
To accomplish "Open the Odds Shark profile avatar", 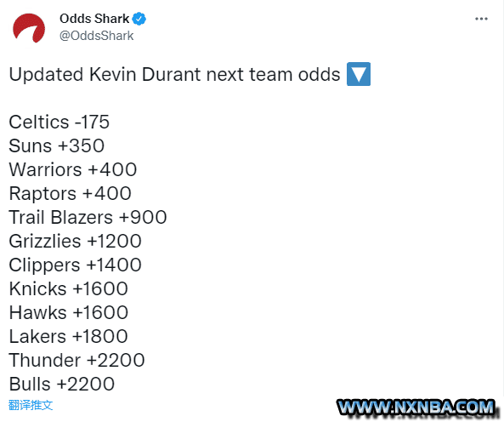I will [x=29, y=28].
